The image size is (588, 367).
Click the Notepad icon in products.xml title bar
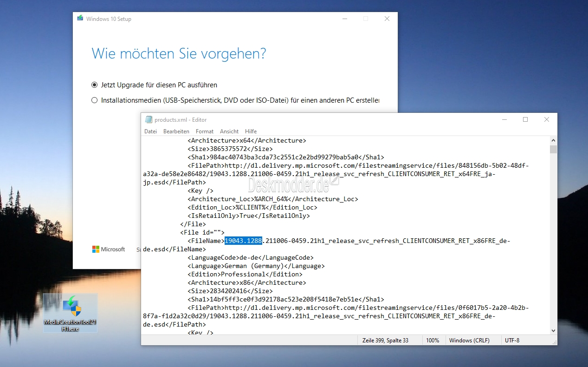(149, 119)
